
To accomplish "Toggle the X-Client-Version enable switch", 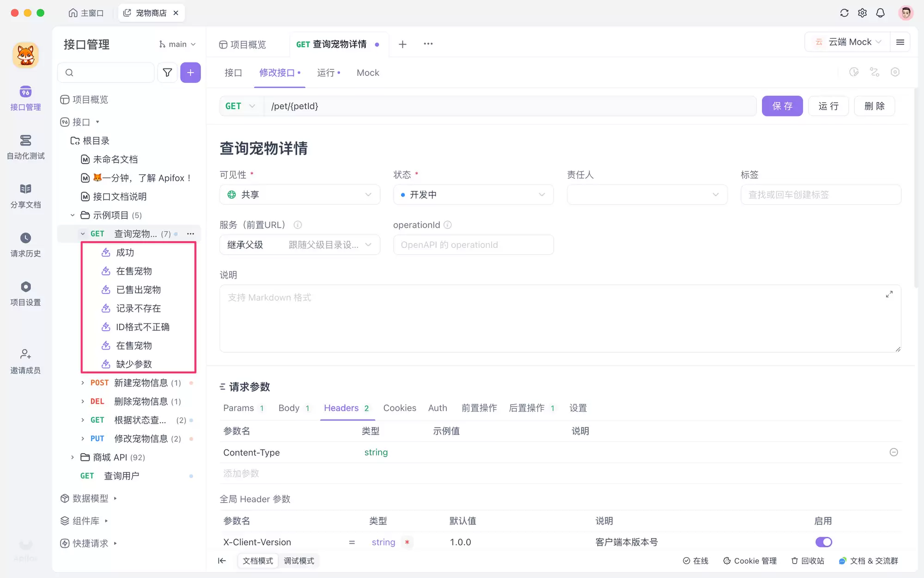I will (824, 542).
